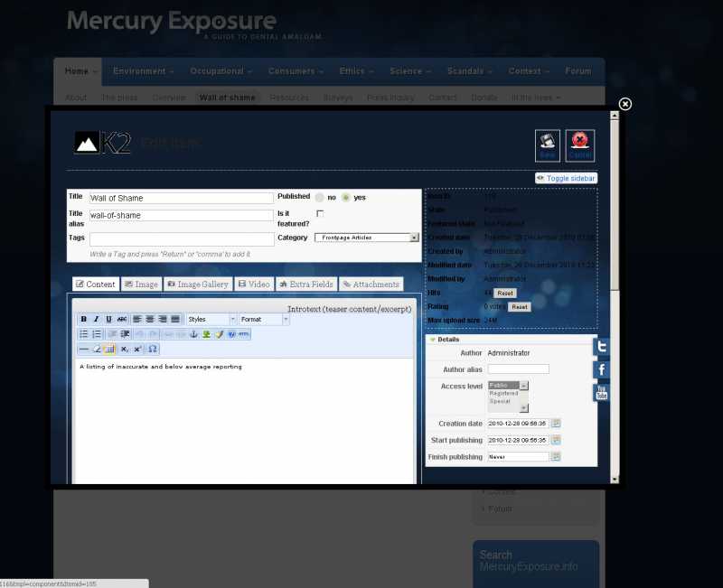The image size is (723, 588).
Task: Click the modal vertical scrollbar thumb
Action: pos(615,205)
